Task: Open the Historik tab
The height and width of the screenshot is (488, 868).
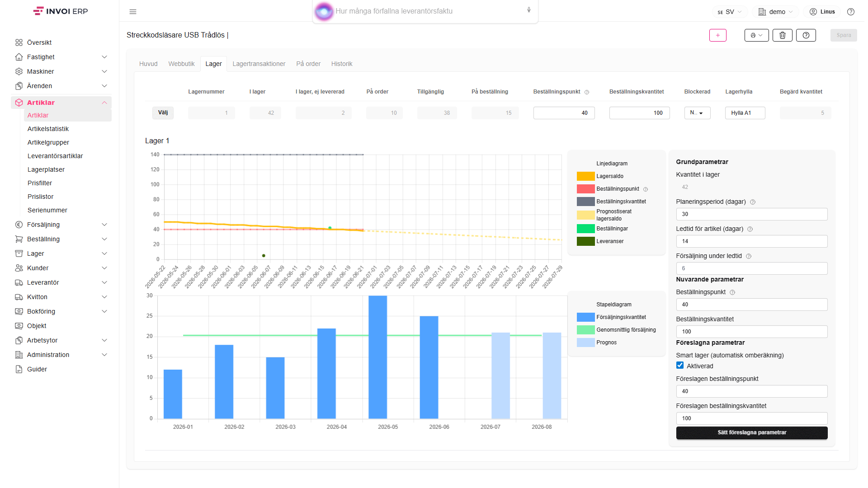Action: (x=342, y=64)
